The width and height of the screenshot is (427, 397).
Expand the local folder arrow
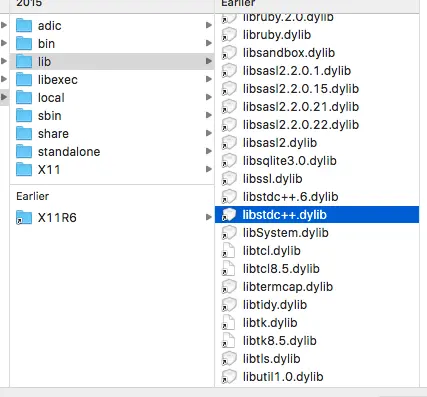point(209,97)
